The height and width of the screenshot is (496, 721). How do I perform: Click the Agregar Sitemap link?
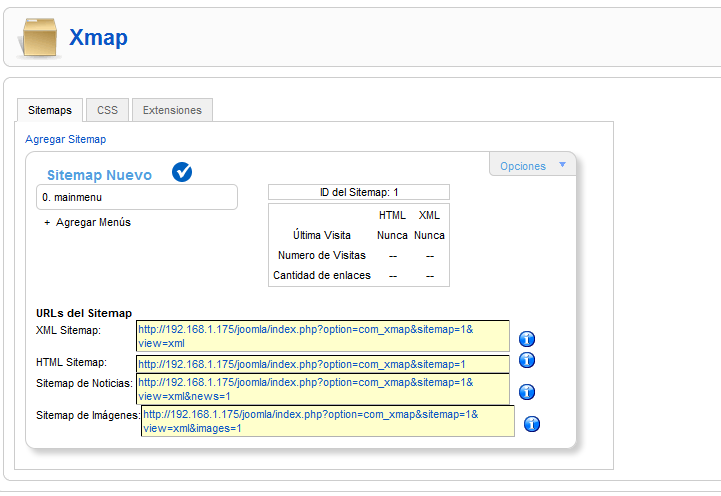[65, 139]
